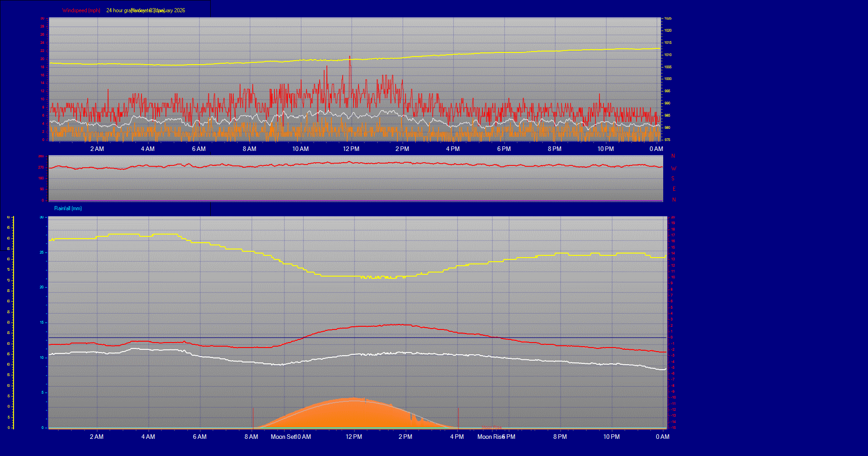Click the Moon Rise marker label
This screenshot has width=868, height=456.
(x=491, y=437)
